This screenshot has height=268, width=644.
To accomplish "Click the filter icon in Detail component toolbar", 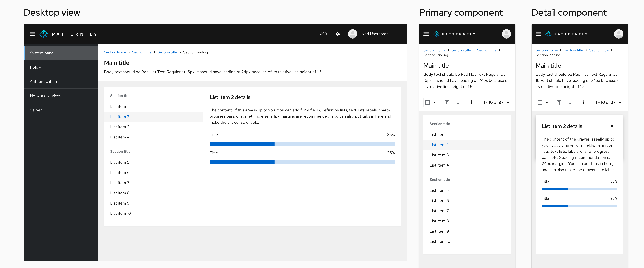I will [x=559, y=102].
